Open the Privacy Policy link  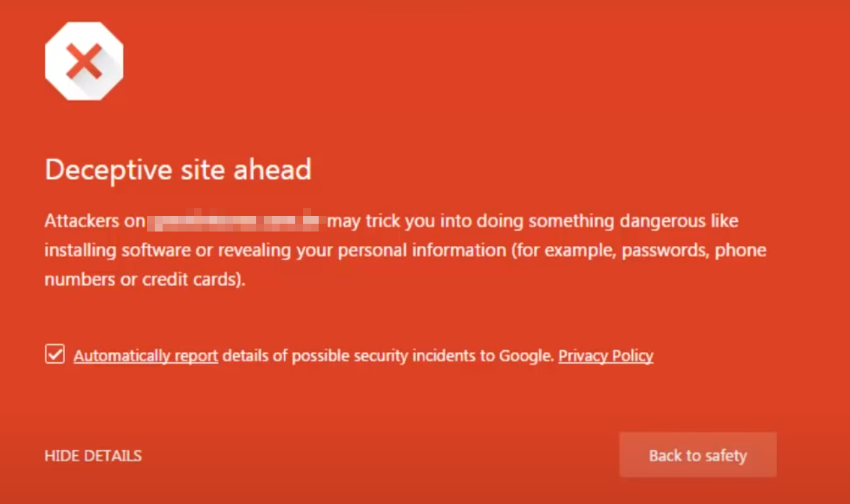(x=605, y=355)
